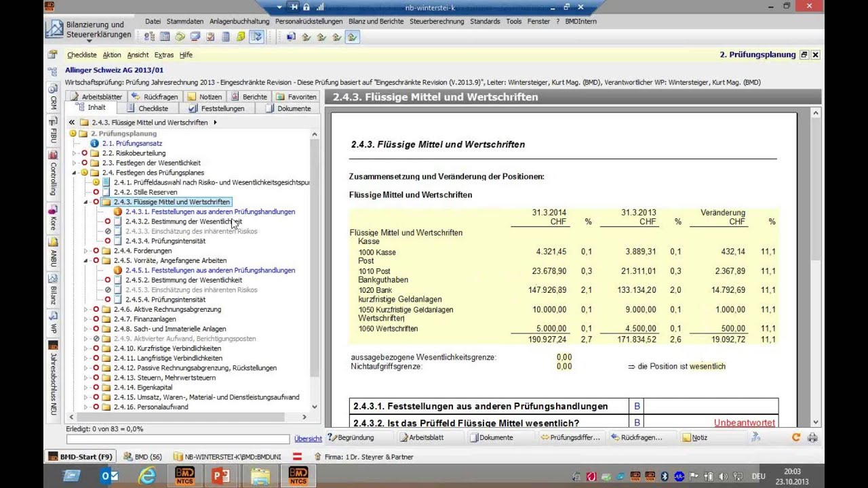Open the Kore sidebar panel
Image resolution: width=868 pixels, height=488 pixels.
click(x=53, y=219)
